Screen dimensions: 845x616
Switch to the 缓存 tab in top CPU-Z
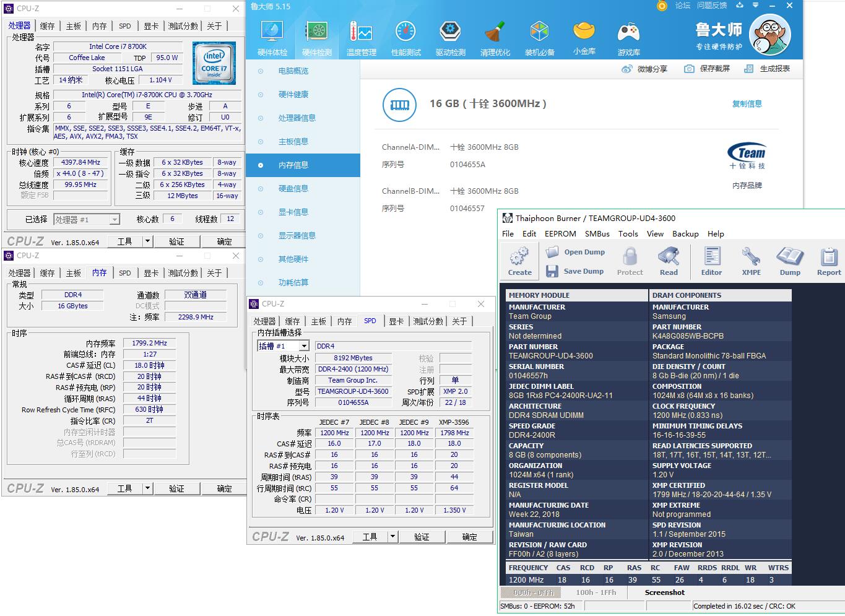click(47, 26)
